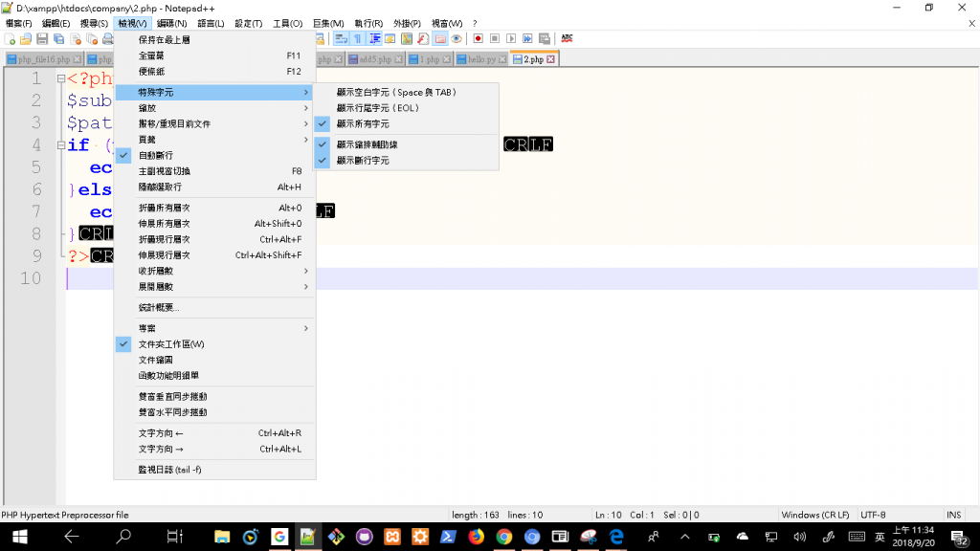Select 統計概要... menu entry

214,307
